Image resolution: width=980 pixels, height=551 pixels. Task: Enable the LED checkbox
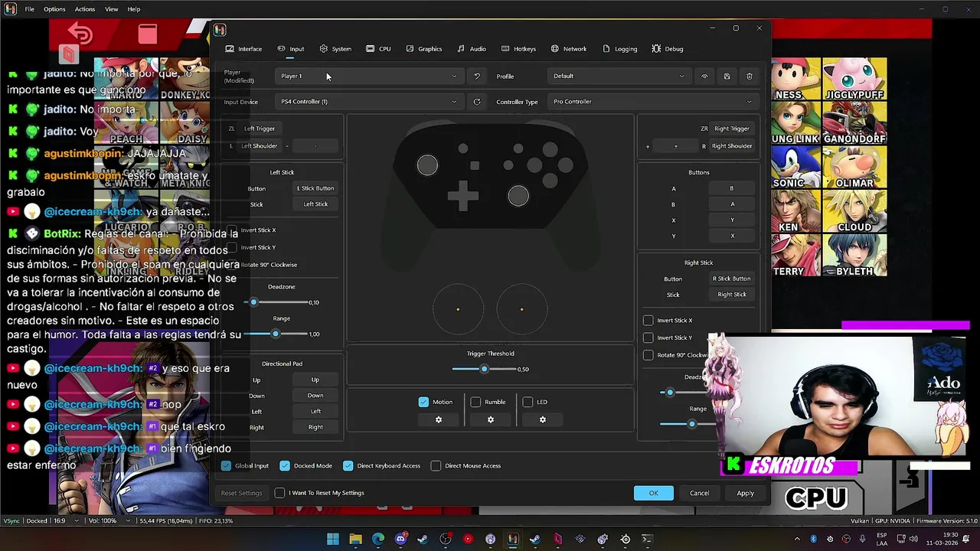[x=528, y=402]
